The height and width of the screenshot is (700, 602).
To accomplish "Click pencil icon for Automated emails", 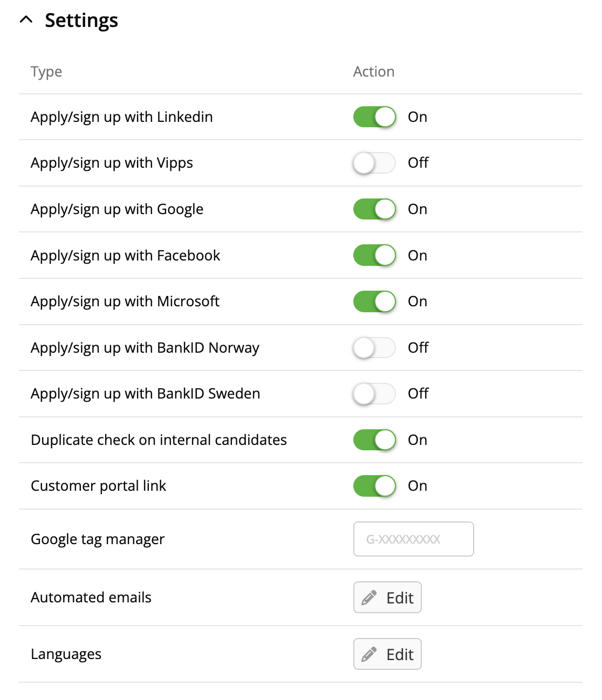I will 369,598.
